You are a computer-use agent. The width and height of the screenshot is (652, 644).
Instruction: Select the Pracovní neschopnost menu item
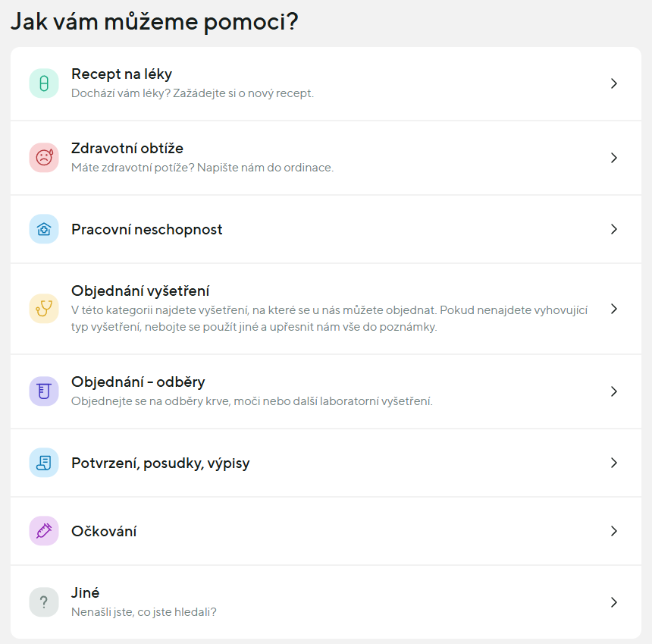tap(147, 229)
